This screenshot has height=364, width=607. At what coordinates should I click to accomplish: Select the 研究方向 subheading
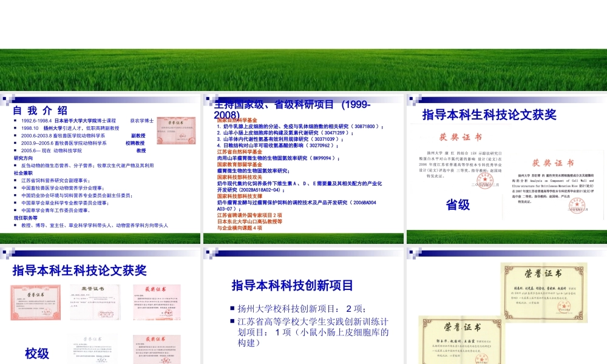pos(23,158)
